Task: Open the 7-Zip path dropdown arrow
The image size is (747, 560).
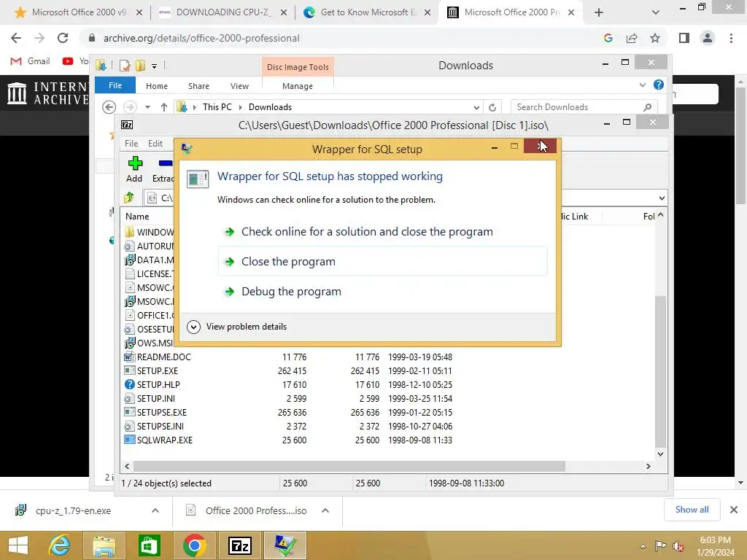Action: (x=662, y=198)
